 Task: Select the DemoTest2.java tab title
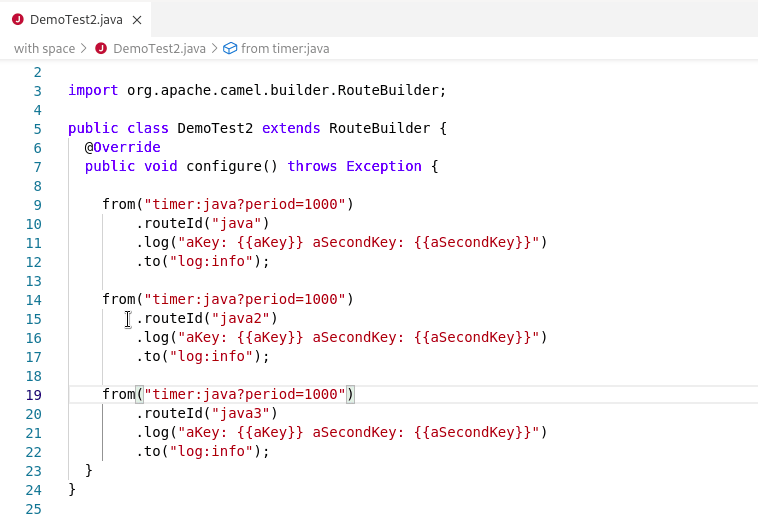point(78,20)
